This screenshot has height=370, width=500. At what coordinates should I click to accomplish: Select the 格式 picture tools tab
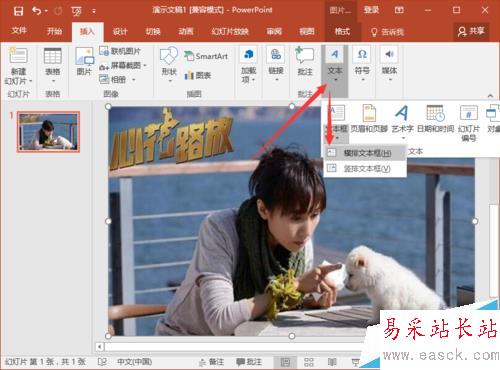342,32
